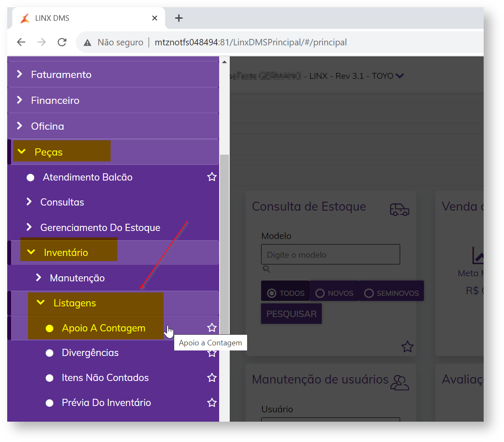Click the Manutenção de usuários title
The height and width of the screenshot is (442, 504).
320,380
